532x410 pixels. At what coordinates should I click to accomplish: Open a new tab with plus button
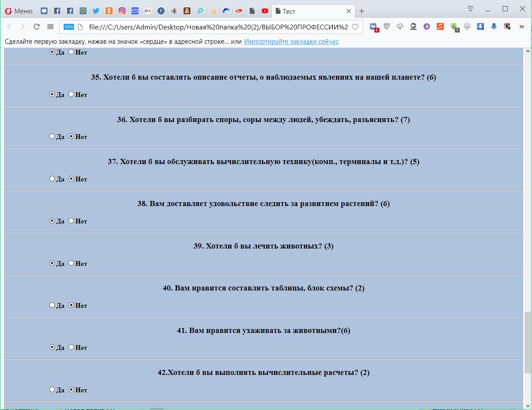362,11
